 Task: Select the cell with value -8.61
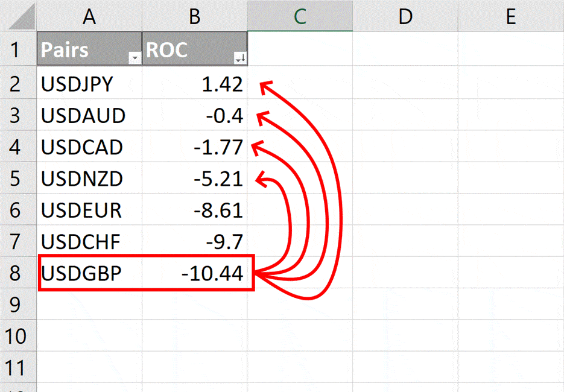[195, 209]
